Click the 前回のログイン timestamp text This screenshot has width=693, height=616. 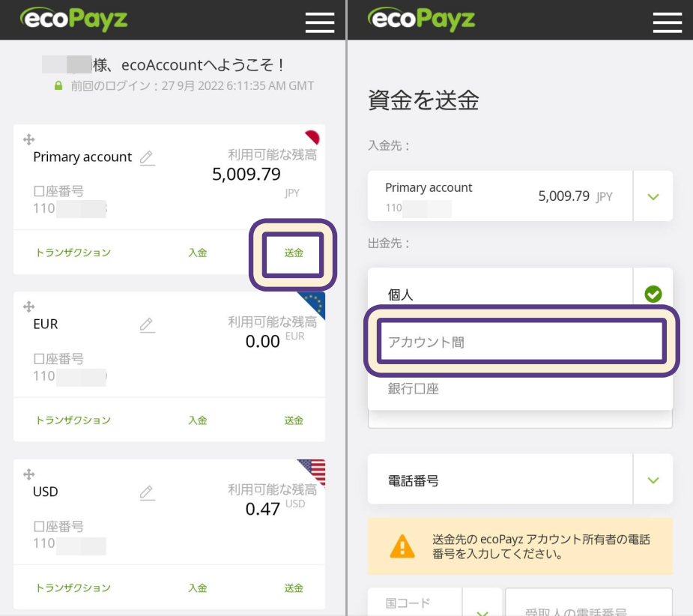(x=193, y=85)
